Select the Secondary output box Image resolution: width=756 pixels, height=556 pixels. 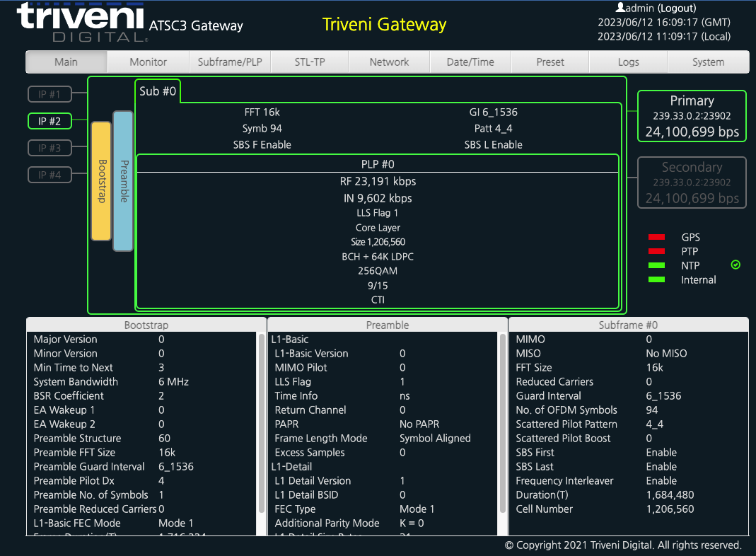pyautogui.click(x=692, y=183)
